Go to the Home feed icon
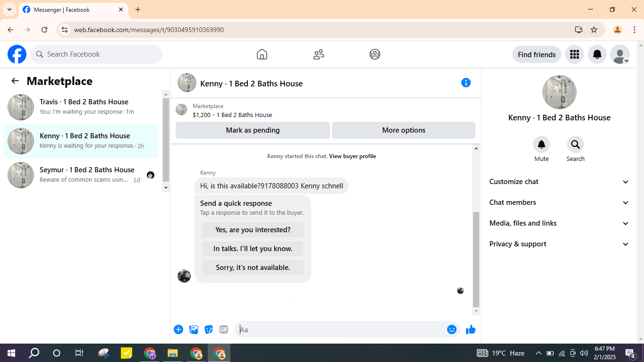Image resolution: width=644 pixels, height=362 pixels. click(x=262, y=54)
